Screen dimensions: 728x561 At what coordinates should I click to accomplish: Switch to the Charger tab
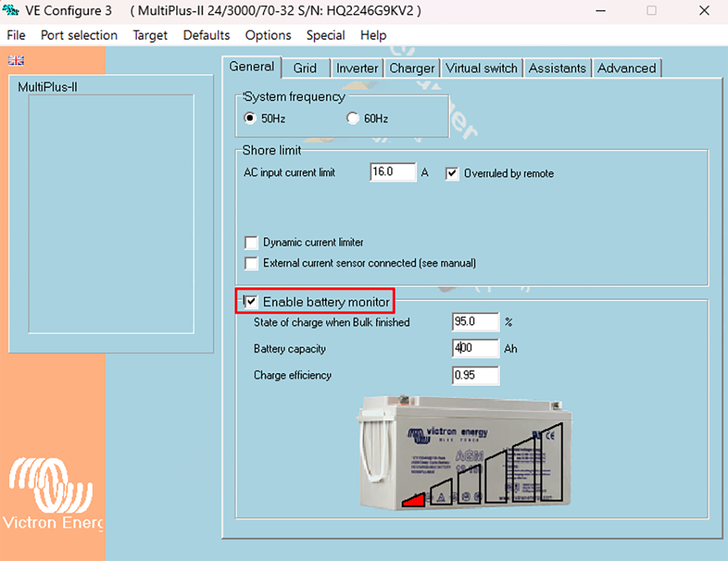[412, 68]
